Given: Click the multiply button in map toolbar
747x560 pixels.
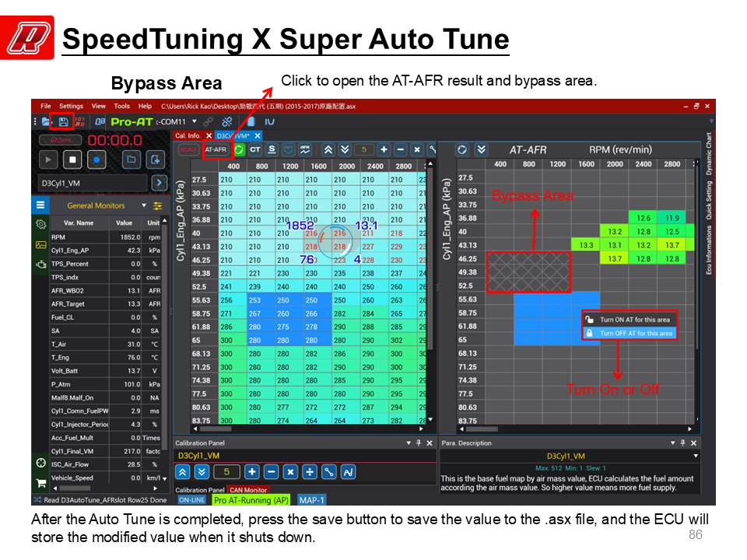Looking at the screenshot, I should coord(417,150).
